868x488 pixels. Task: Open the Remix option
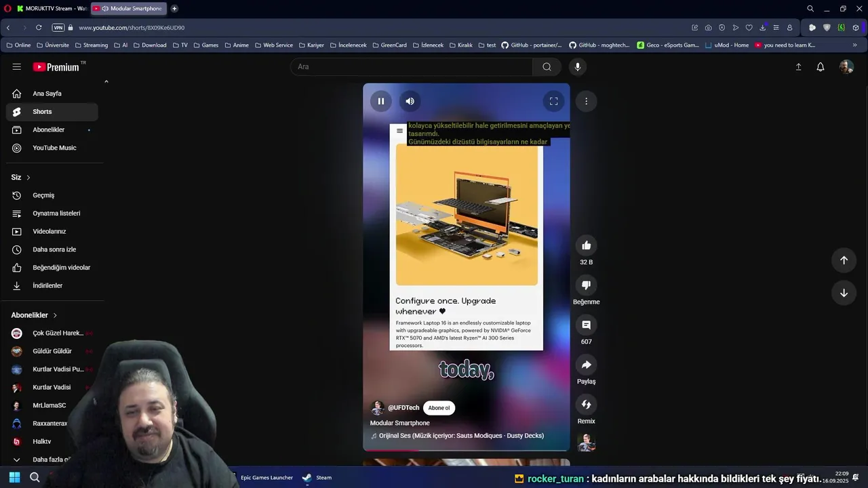tap(586, 405)
